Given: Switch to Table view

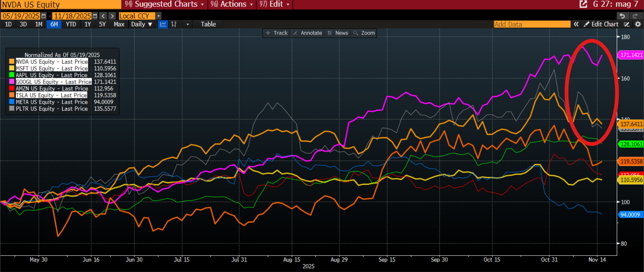Looking at the screenshot, I should click(x=208, y=24).
